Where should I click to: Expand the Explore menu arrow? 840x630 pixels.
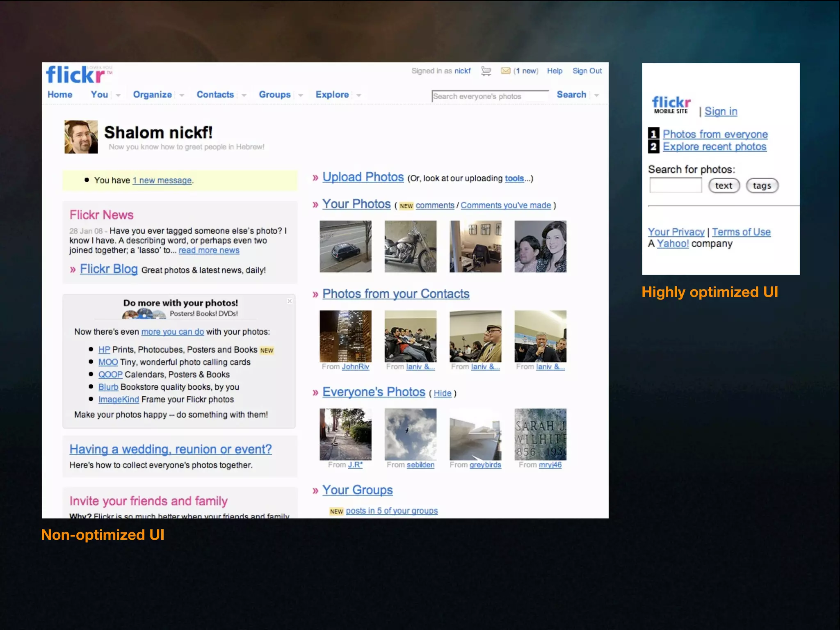pos(359,95)
